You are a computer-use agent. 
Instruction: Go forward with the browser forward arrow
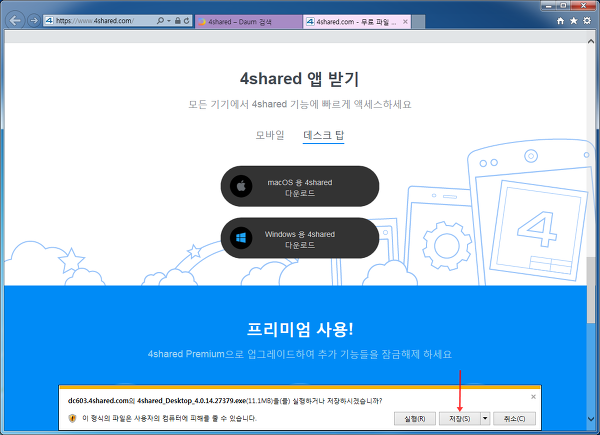coord(34,20)
